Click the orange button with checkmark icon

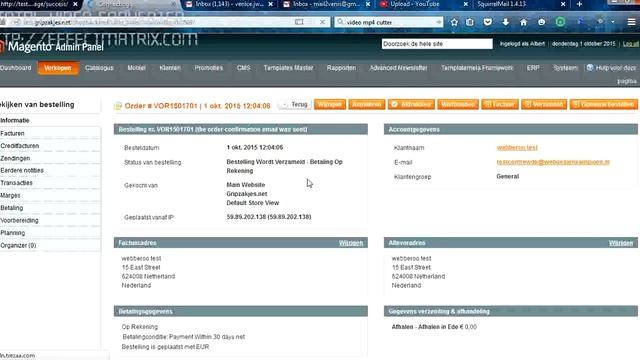click(411, 104)
